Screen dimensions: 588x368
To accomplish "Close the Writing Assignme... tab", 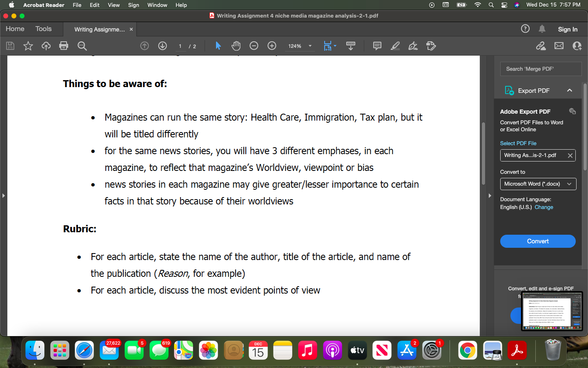I will tap(131, 29).
